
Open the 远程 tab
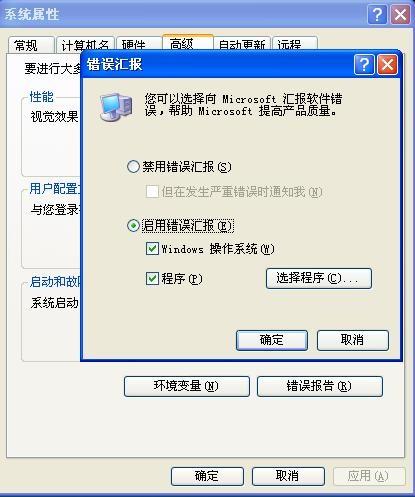click(295, 44)
